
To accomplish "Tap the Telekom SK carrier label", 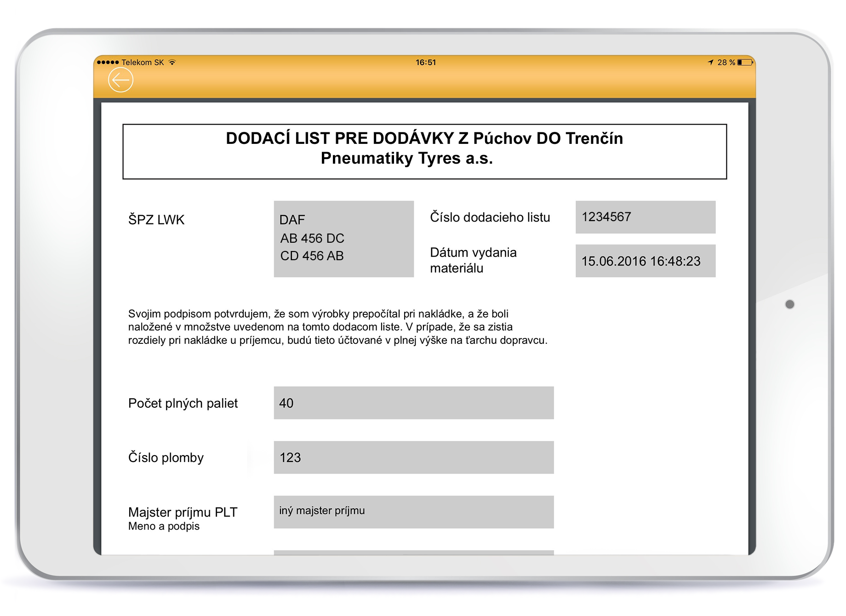I will click(x=143, y=62).
